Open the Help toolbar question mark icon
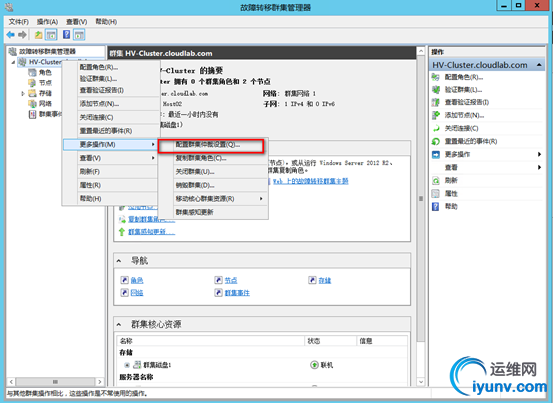 (66, 35)
